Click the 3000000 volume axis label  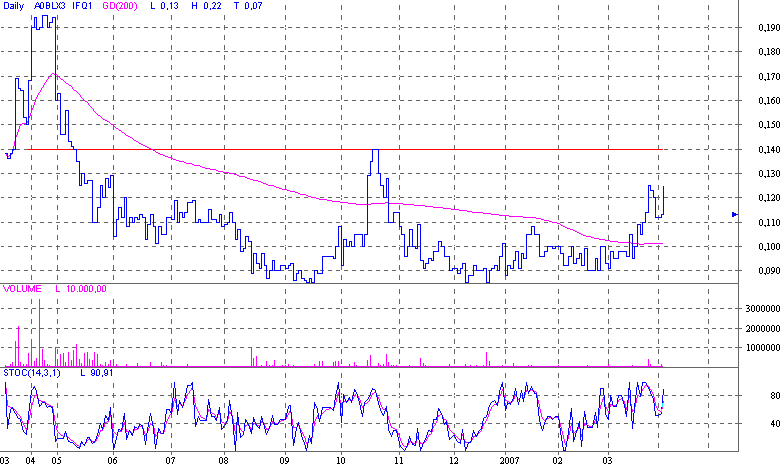pos(762,309)
